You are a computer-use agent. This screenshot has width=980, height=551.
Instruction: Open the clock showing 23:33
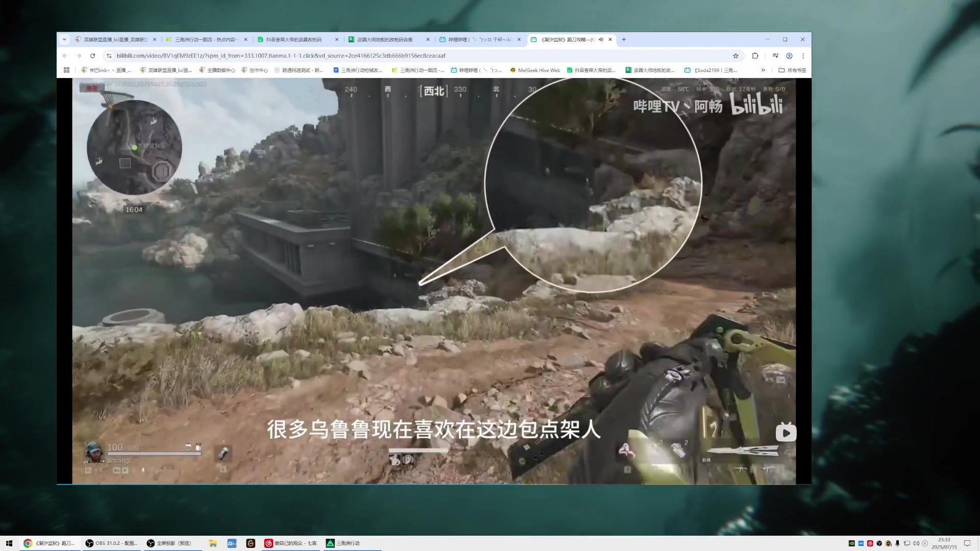pyautogui.click(x=944, y=543)
